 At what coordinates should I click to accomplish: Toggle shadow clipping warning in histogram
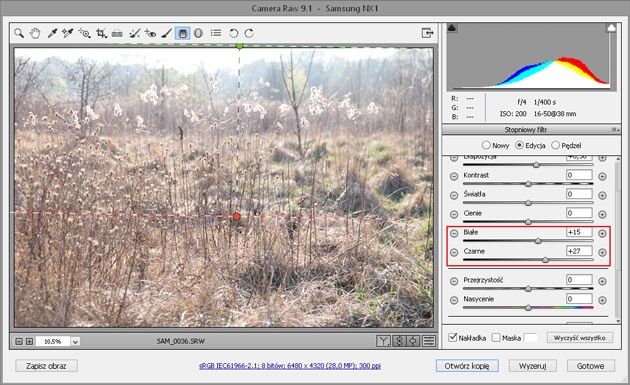[x=452, y=28]
